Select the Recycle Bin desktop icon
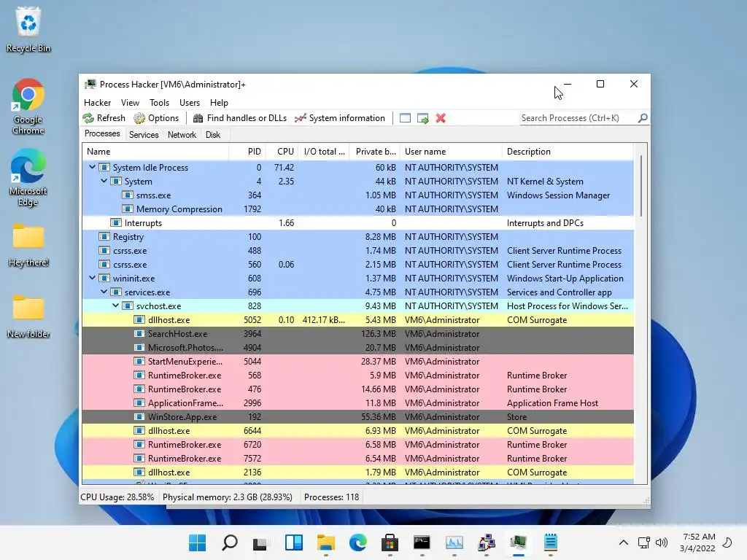This screenshot has height=560, width=747. pos(28,29)
